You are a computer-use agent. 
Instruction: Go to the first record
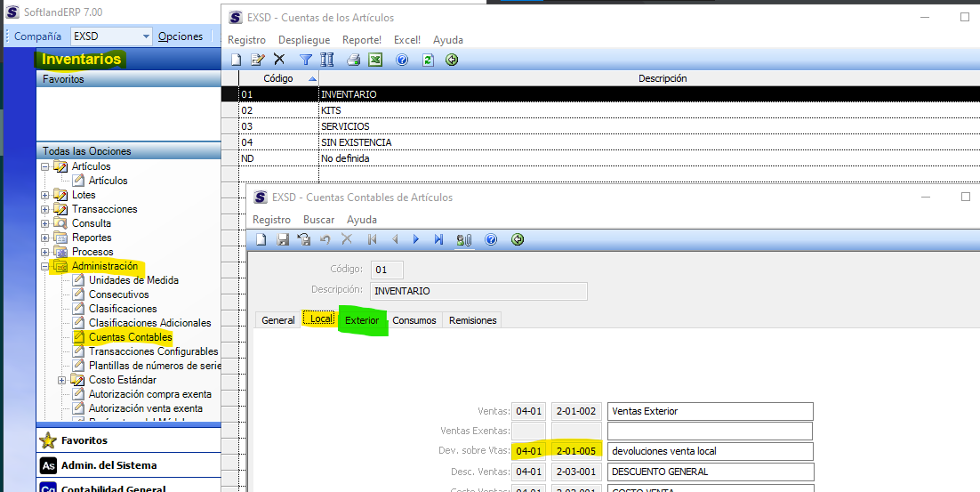tap(373, 239)
